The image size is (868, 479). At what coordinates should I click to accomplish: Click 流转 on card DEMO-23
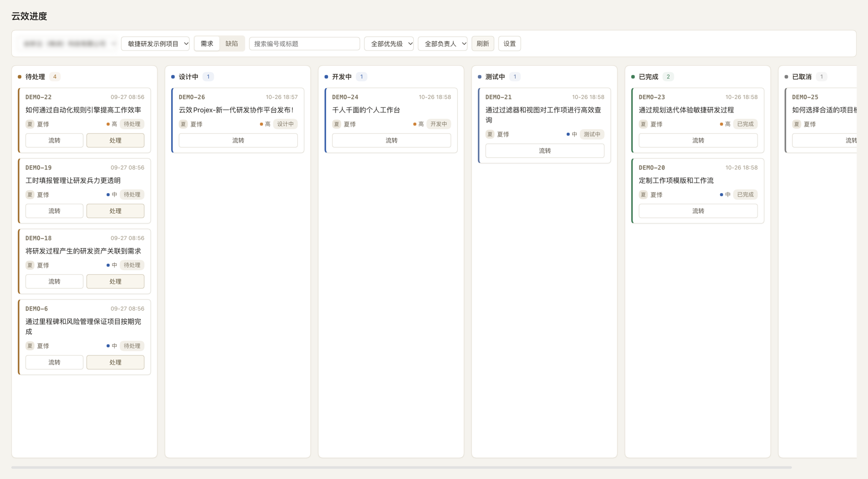[698, 140]
